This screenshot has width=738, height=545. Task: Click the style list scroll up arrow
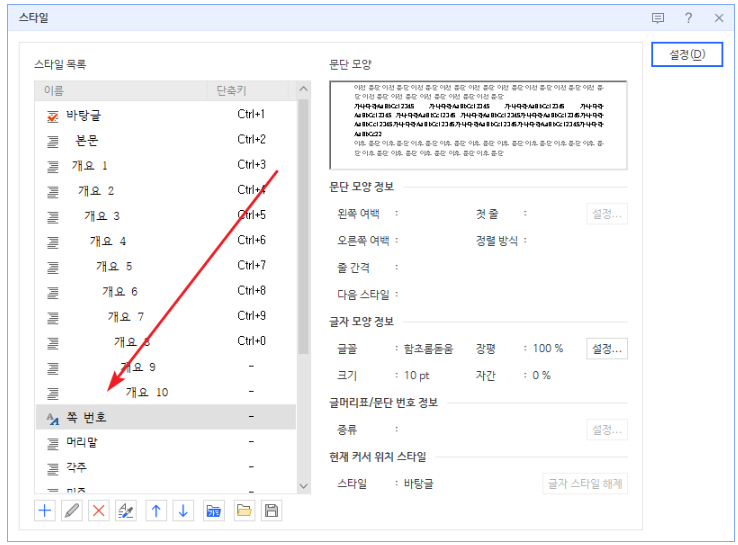[x=304, y=88]
